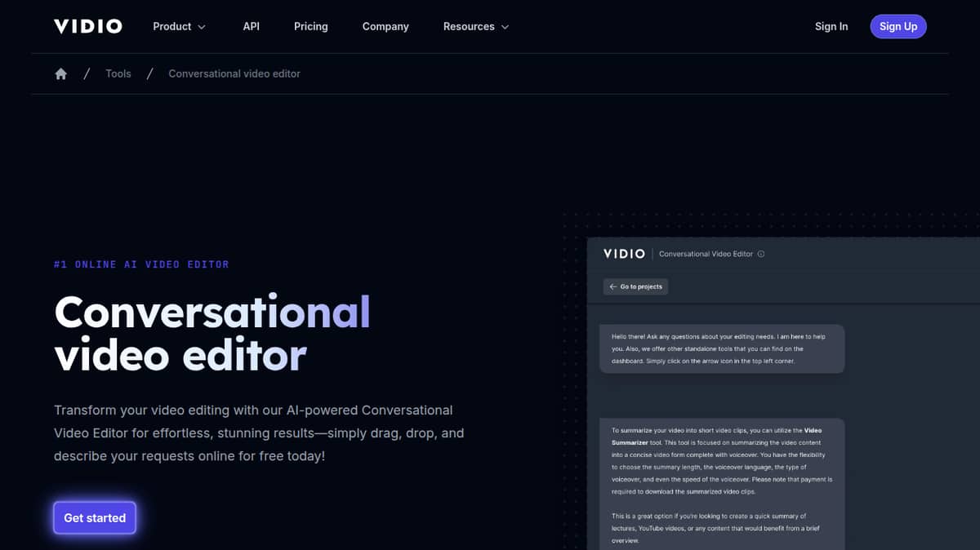Click the Conversational video editor breadcrumb
The height and width of the screenshot is (550, 980).
coord(234,73)
